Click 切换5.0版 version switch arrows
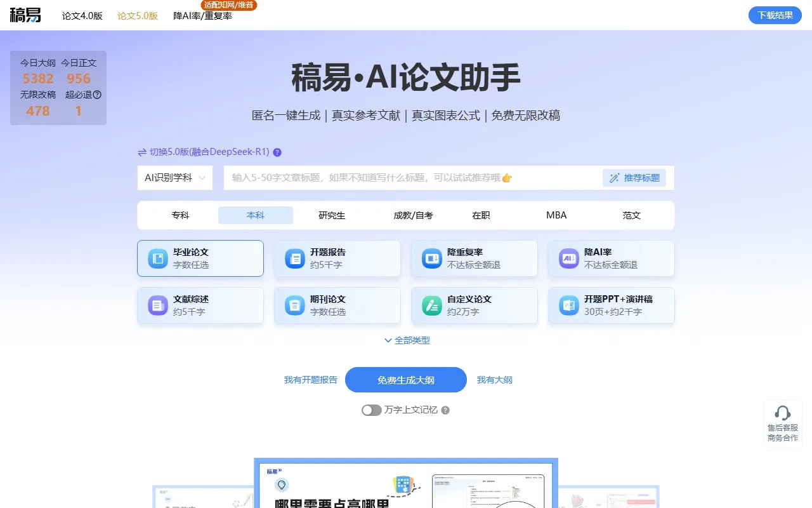Screen dimensions: 812x508 [141, 152]
